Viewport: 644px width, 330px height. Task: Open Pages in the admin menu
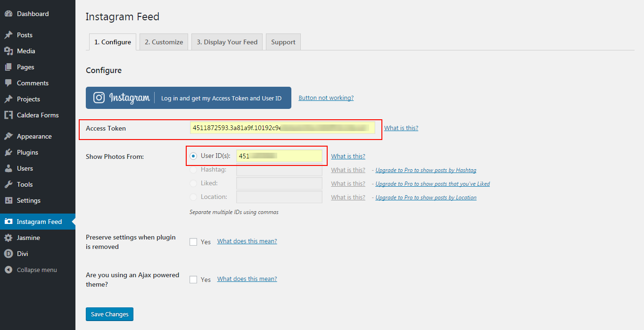[x=38, y=67]
